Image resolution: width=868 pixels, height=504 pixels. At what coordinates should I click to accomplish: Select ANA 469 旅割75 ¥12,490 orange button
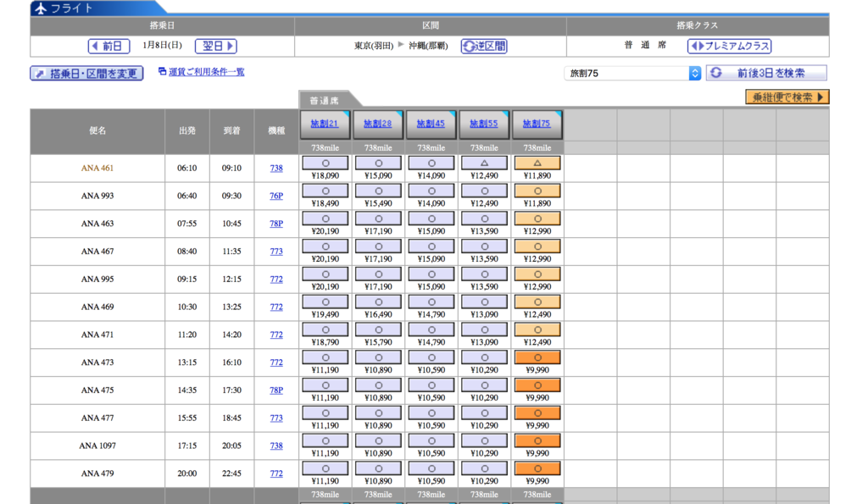click(537, 302)
